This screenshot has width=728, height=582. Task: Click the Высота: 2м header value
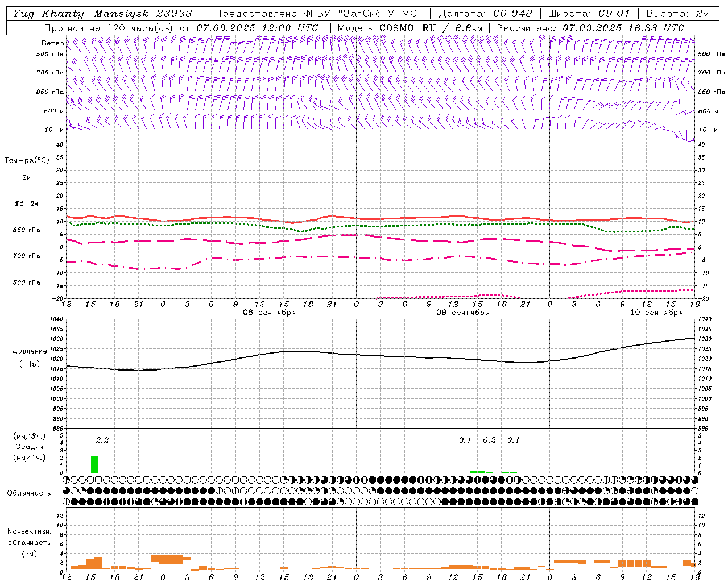(x=677, y=14)
